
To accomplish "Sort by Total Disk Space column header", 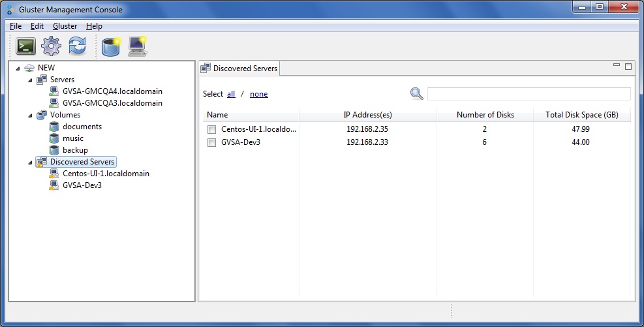I will pos(581,115).
